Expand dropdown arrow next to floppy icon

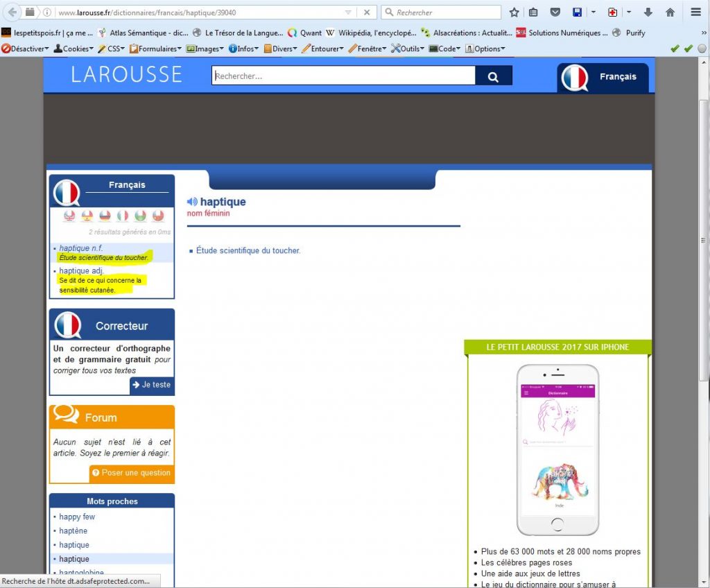[594, 12]
